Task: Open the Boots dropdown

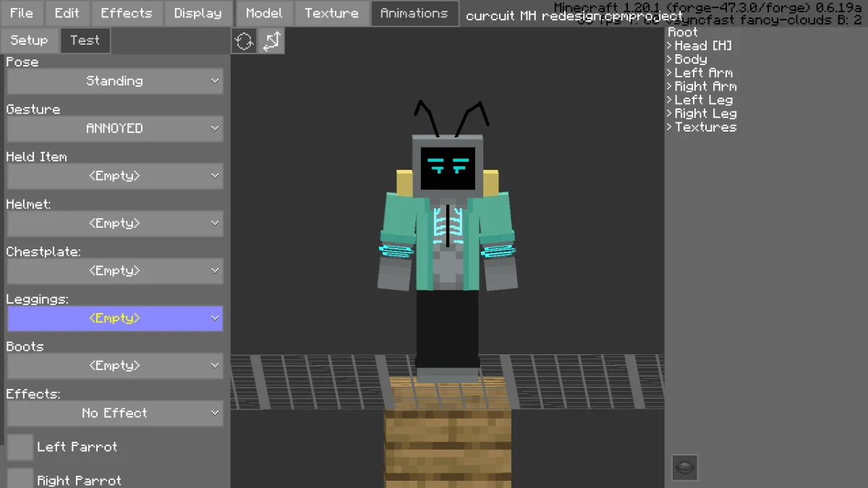Action: pyautogui.click(x=115, y=366)
